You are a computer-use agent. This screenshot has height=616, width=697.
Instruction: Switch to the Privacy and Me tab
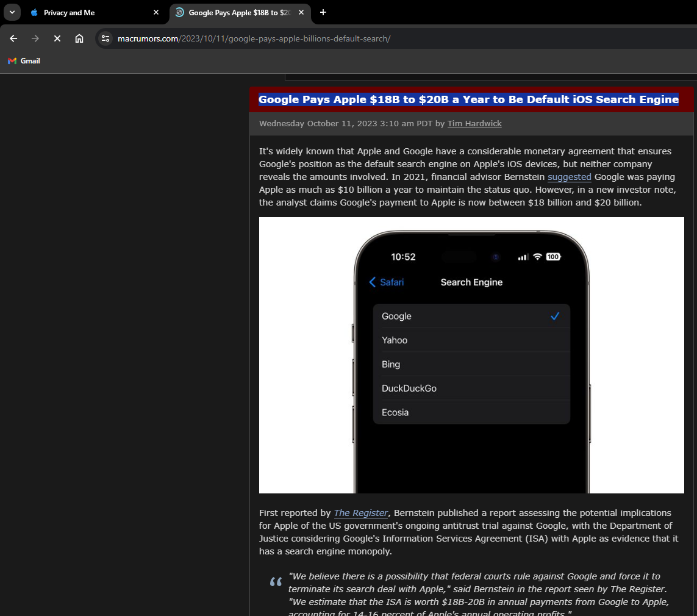pos(94,12)
